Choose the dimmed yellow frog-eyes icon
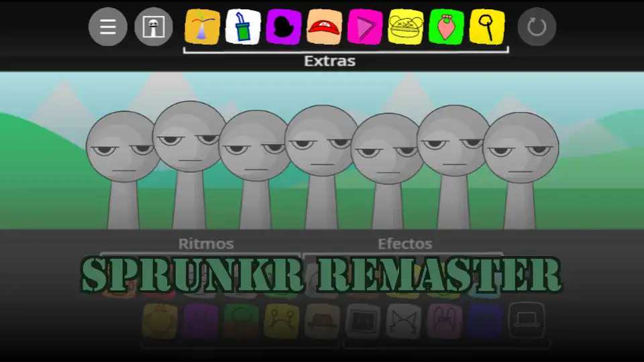The width and height of the screenshot is (644, 362). point(282,321)
